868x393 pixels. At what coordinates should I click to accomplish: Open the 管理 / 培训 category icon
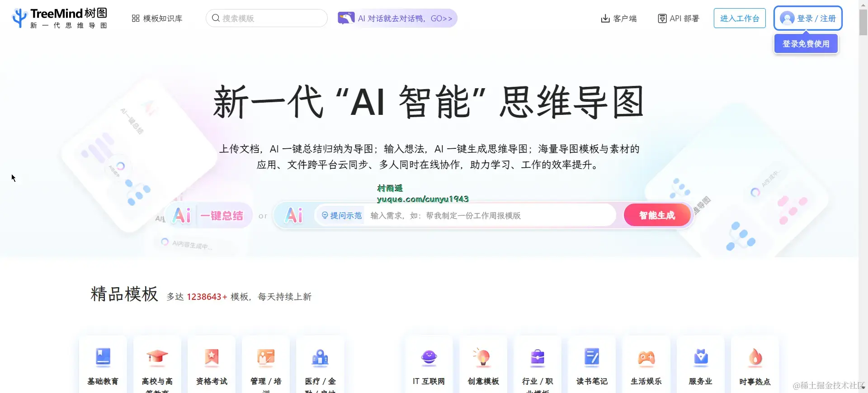click(266, 357)
